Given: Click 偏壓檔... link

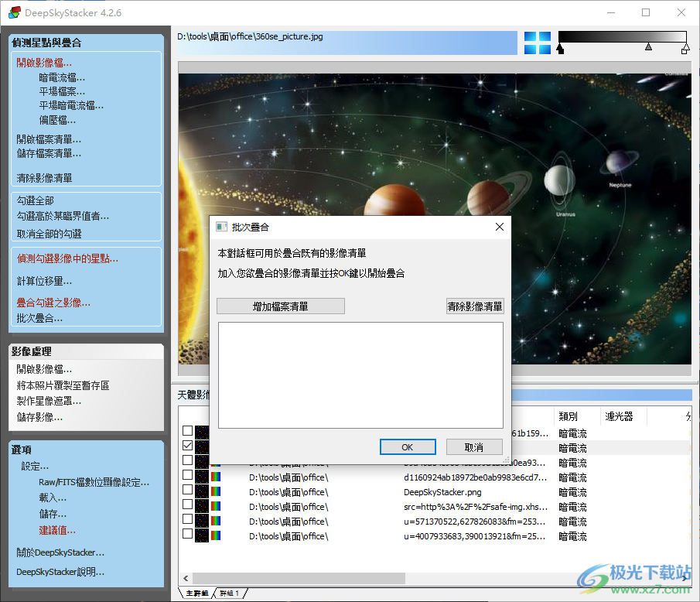Looking at the screenshot, I should pos(57,120).
